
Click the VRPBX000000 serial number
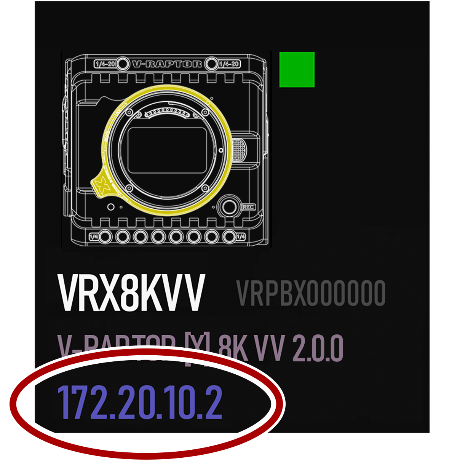click(311, 293)
